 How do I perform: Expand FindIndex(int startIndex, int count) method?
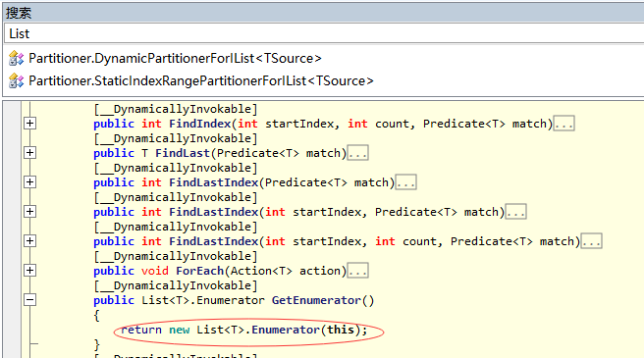pyautogui.click(x=30, y=124)
